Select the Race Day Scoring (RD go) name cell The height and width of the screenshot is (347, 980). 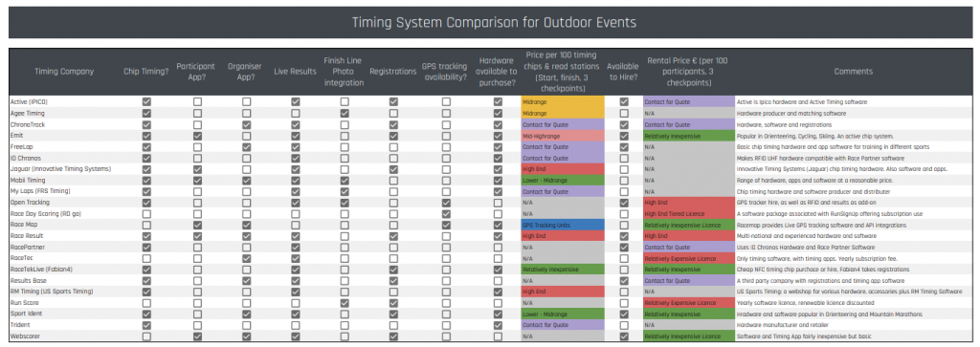pos(65,213)
